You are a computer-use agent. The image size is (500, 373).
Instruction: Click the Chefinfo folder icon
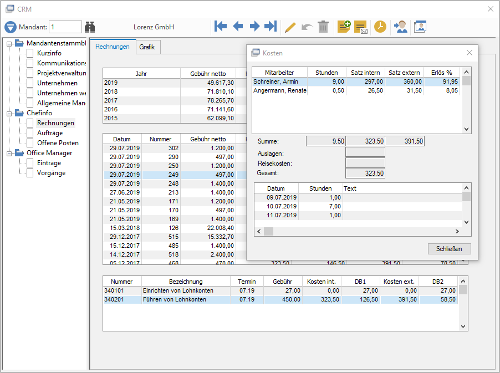pyautogui.click(x=19, y=113)
